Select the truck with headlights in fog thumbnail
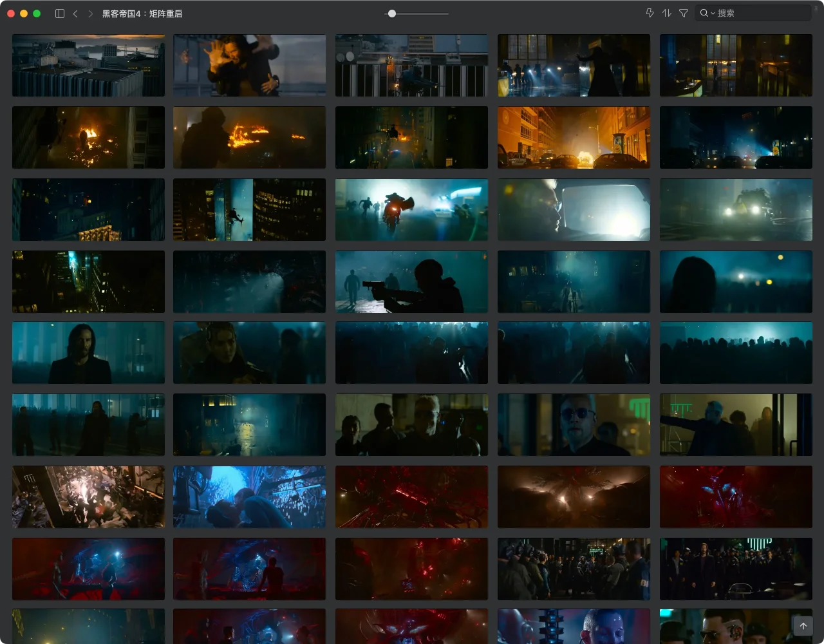This screenshot has width=824, height=644. [736, 210]
